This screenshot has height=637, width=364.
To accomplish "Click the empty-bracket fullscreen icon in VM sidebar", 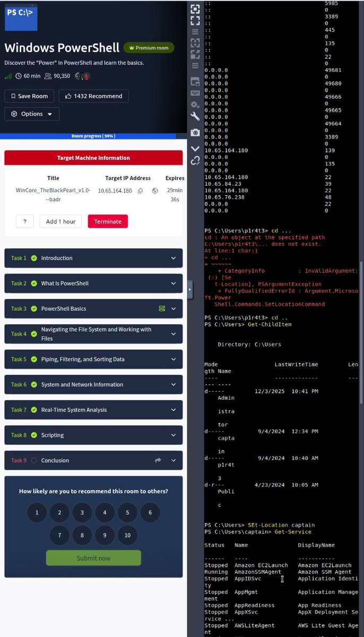I will (x=195, y=20).
